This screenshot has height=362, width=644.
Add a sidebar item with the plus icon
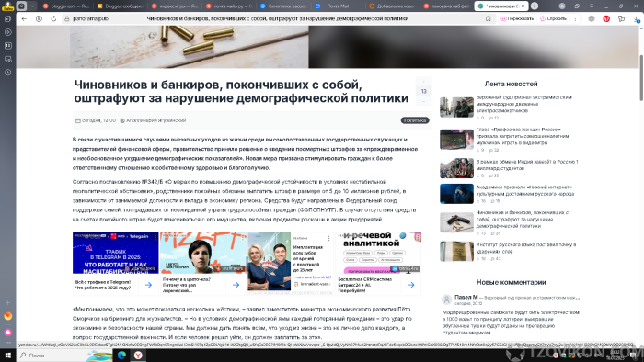click(7, 303)
